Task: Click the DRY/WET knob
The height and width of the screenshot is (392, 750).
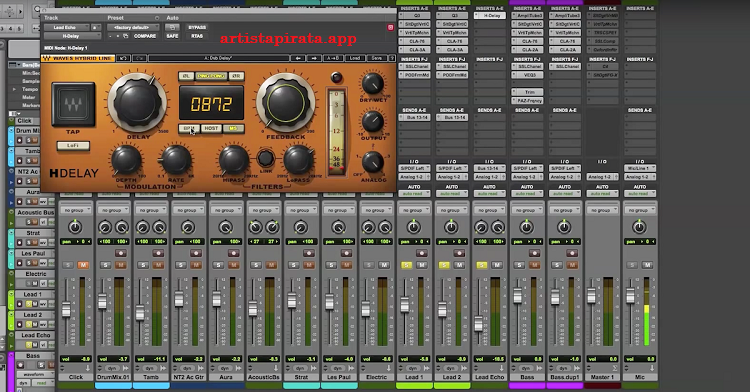Action: (x=373, y=84)
